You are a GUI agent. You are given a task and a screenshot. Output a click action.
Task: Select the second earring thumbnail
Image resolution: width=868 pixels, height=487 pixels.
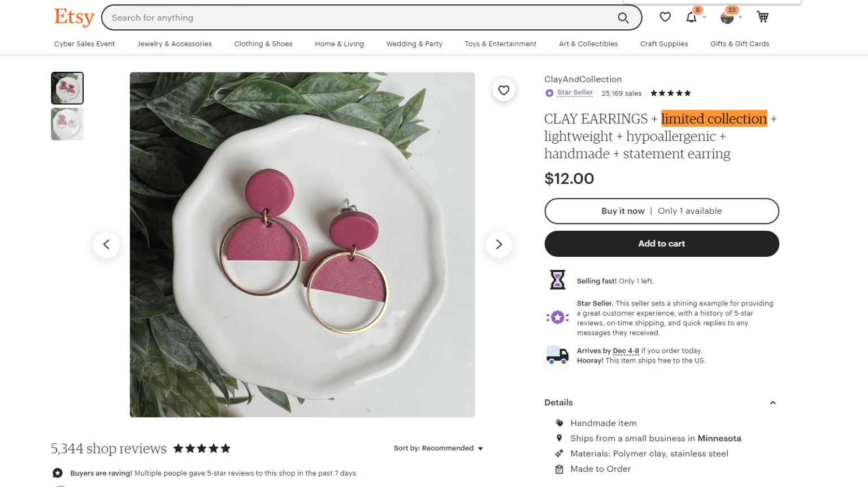coord(67,123)
